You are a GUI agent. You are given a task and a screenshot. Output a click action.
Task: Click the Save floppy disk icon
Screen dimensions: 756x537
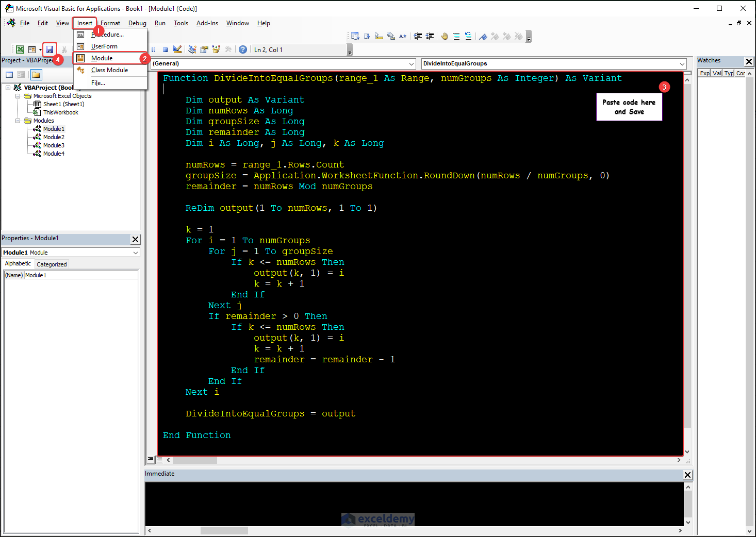point(50,49)
